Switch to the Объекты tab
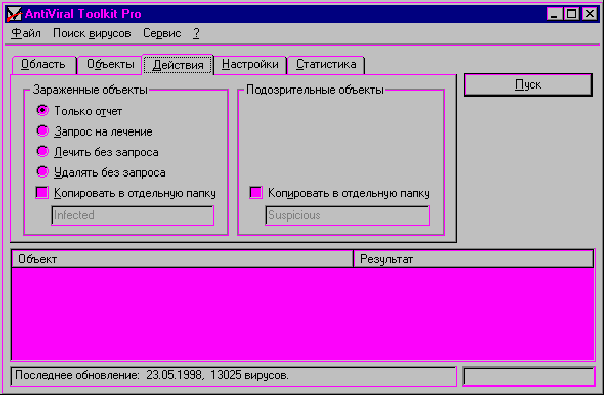The width and height of the screenshot is (604, 395). click(x=110, y=64)
